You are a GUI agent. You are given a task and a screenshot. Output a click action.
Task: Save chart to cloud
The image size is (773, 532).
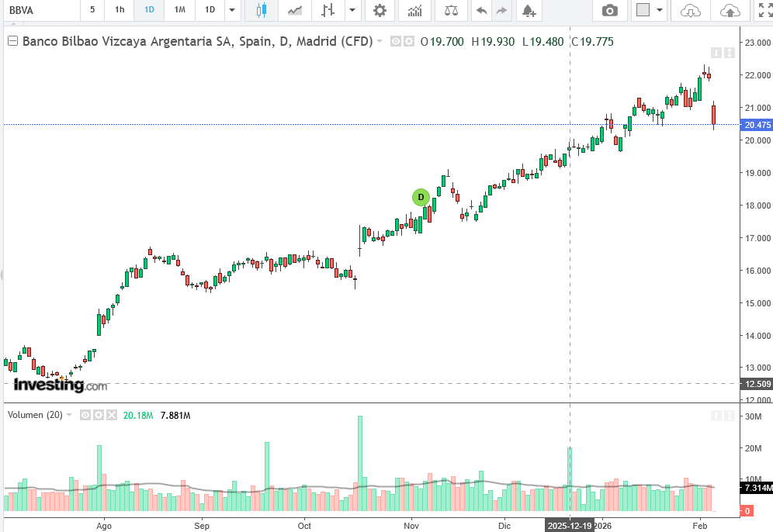pyautogui.click(x=730, y=10)
